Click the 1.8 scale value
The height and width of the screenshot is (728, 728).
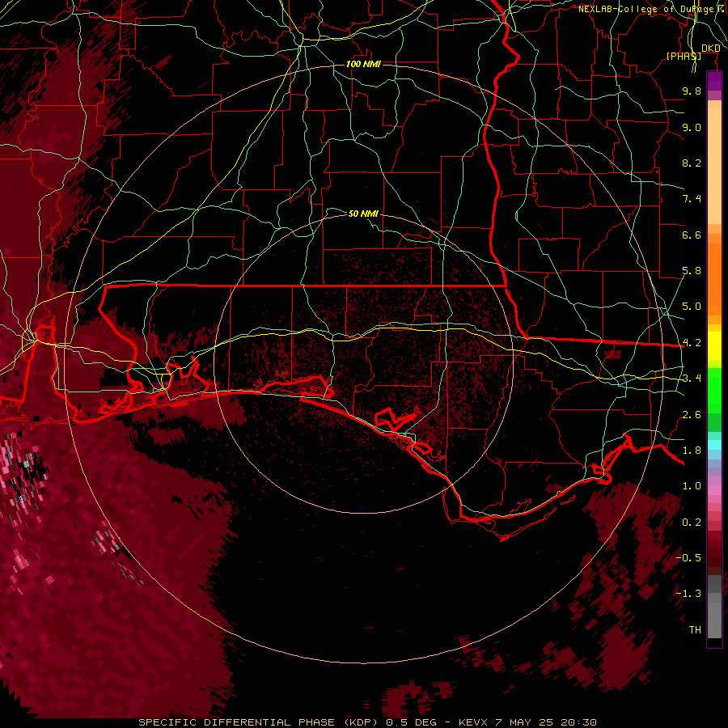coord(692,451)
